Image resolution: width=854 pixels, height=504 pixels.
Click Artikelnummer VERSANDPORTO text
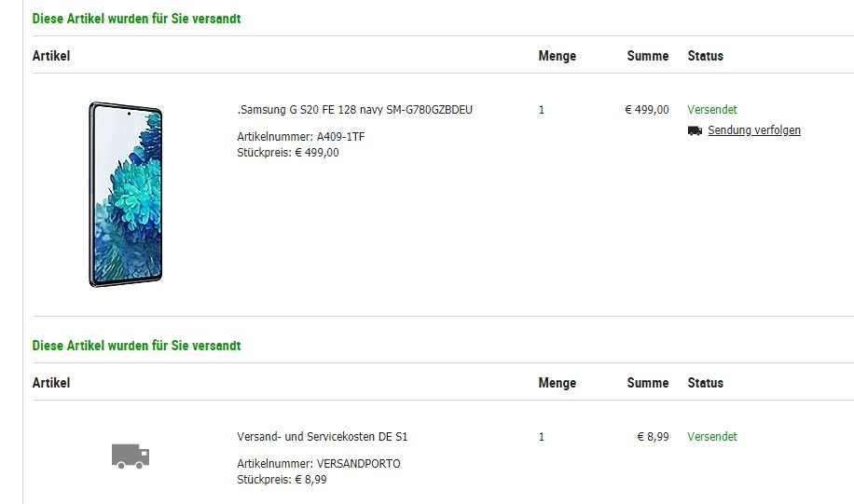319,464
